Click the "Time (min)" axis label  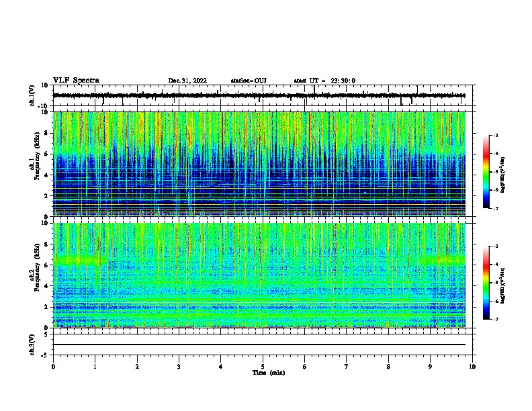(269, 373)
